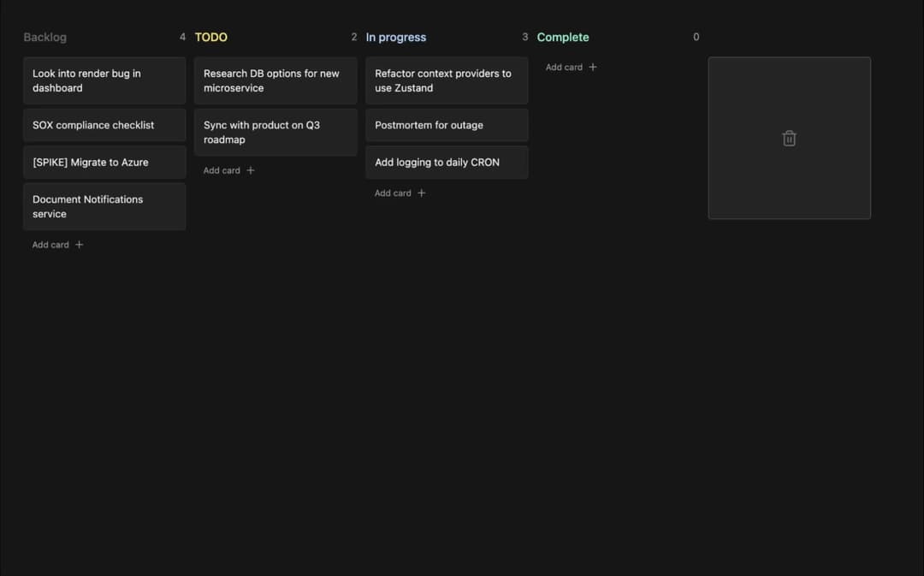Viewport: 924px width, 576px height.
Task: Select 'Add card' text in TODO column
Action: 222,169
